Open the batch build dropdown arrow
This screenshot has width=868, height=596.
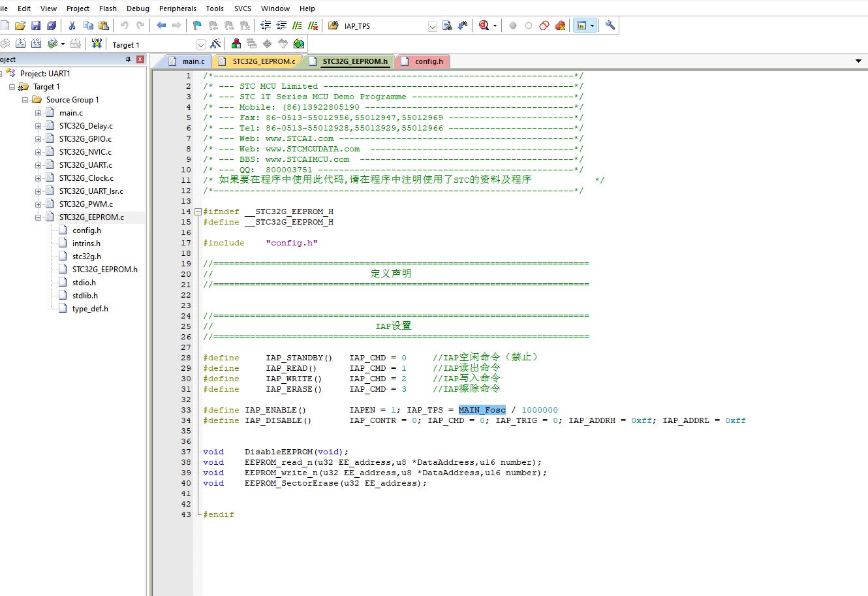pyautogui.click(x=63, y=44)
